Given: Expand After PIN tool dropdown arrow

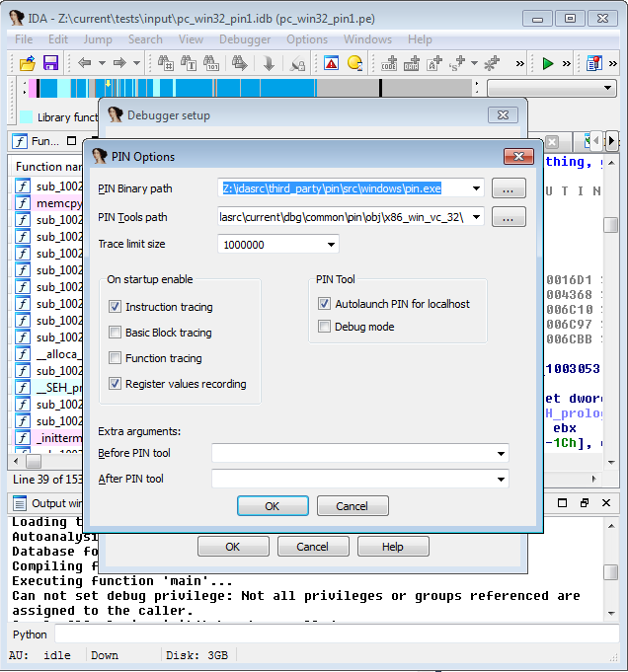Looking at the screenshot, I should pyautogui.click(x=501, y=480).
